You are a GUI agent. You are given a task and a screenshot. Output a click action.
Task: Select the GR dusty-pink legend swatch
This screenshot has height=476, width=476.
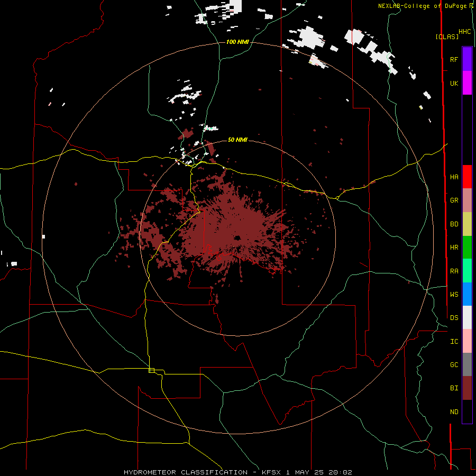[x=467, y=200]
